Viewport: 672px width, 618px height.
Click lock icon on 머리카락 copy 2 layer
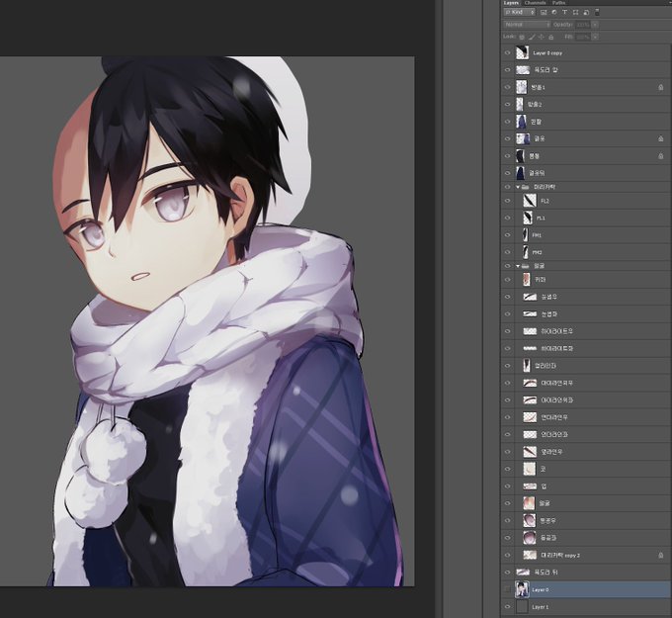coord(660,555)
